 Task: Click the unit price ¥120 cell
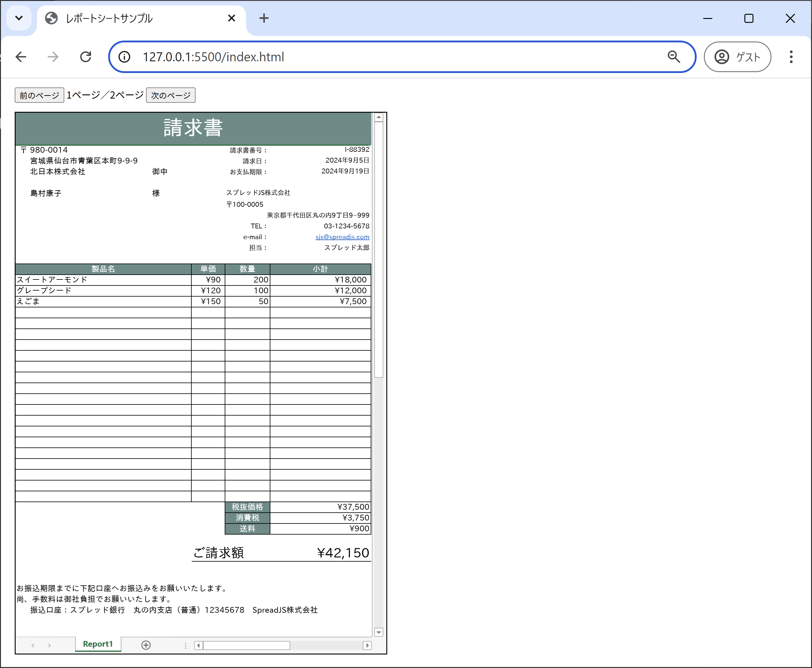coord(208,291)
